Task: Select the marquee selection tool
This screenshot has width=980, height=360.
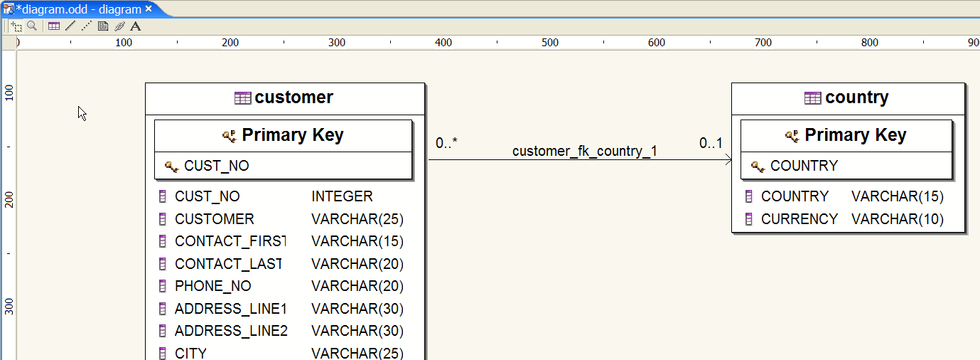Action: [x=16, y=26]
